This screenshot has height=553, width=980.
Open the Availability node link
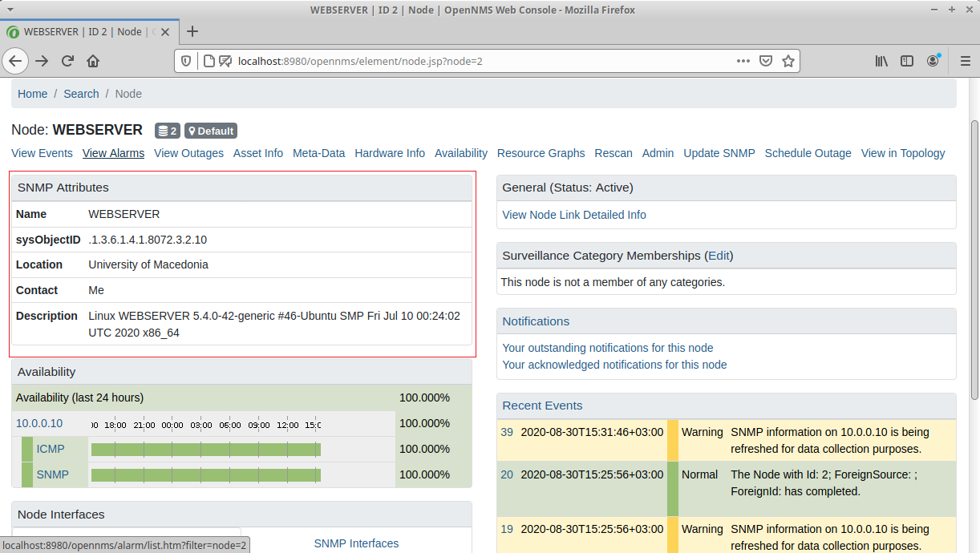pyautogui.click(x=461, y=153)
